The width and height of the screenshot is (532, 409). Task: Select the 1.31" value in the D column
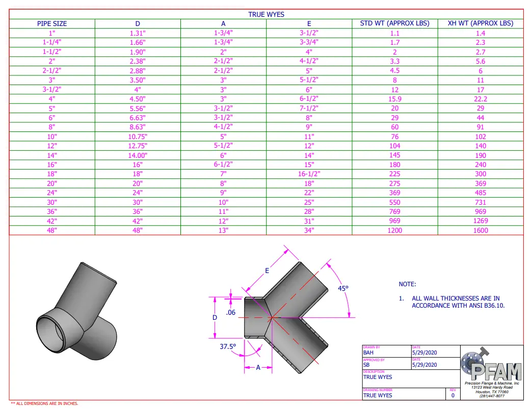138,33
